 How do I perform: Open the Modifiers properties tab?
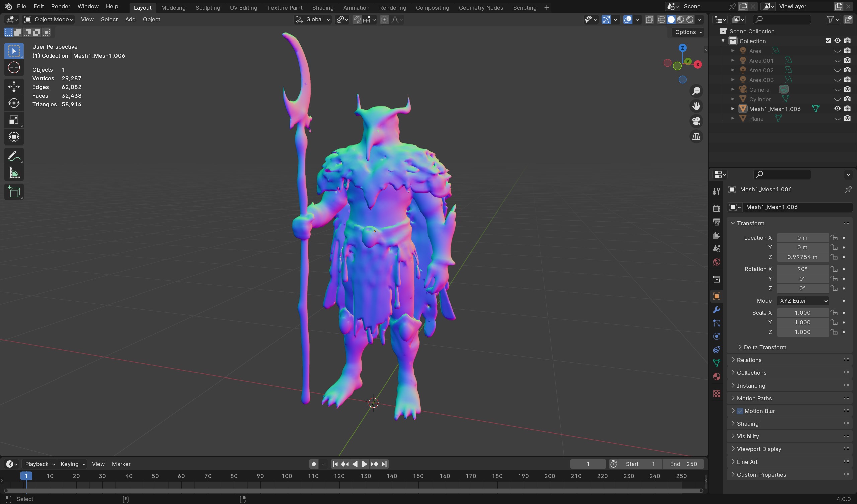tap(716, 310)
